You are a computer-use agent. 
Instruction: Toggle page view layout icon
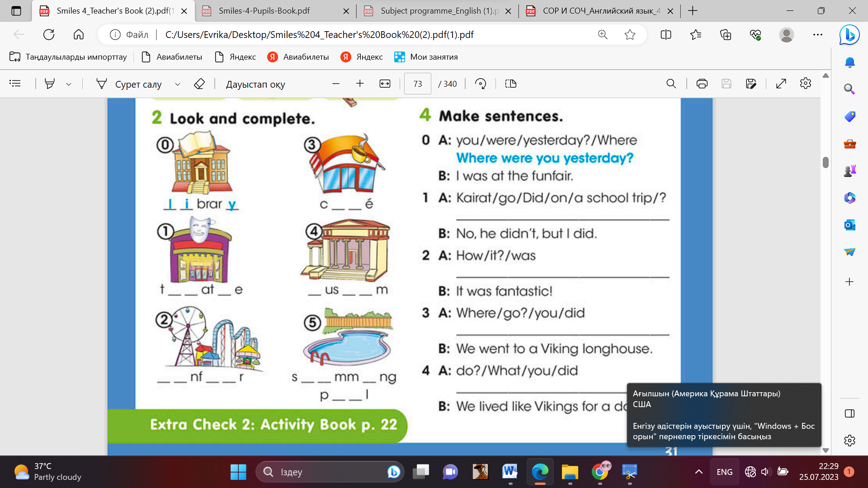pos(511,84)
